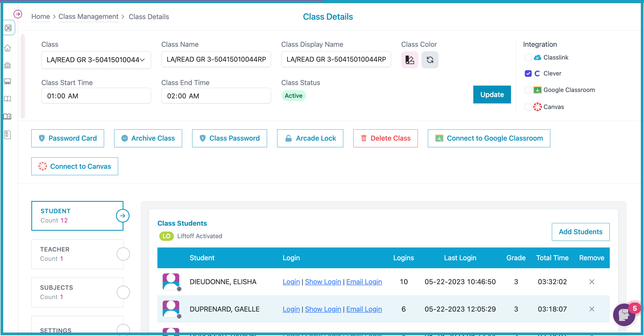Go to Home breadcrumb
The height and width of the screenshot is (336, 644).
(41, 17)
